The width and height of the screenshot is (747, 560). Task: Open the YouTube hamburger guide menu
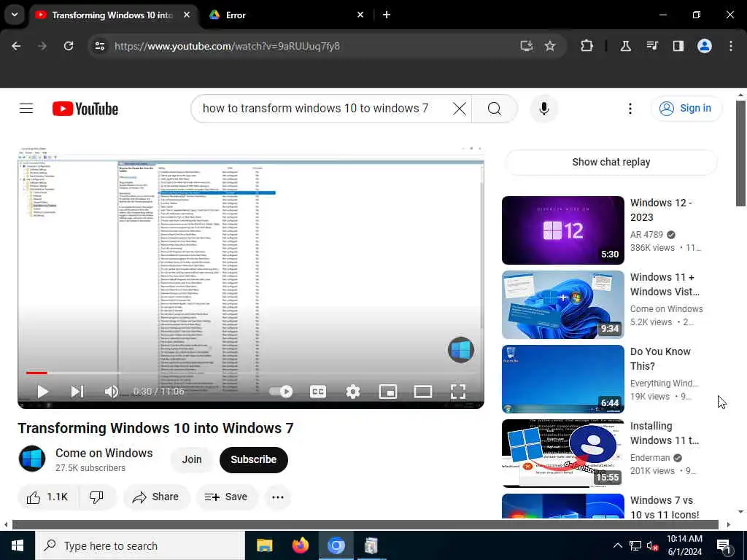point(26,109)
